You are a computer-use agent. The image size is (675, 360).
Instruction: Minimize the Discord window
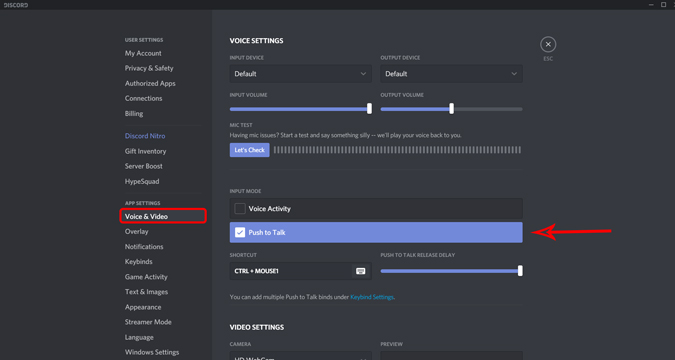[651, 5]
